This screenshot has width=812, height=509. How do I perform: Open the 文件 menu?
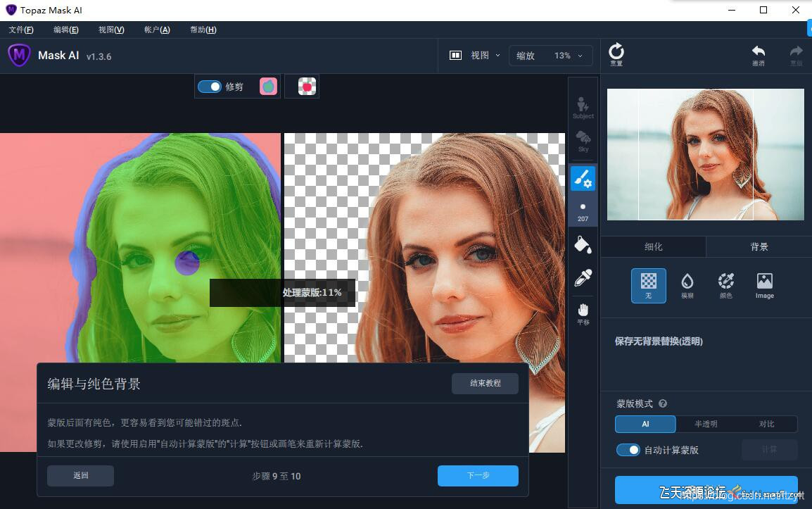point(21,30)
